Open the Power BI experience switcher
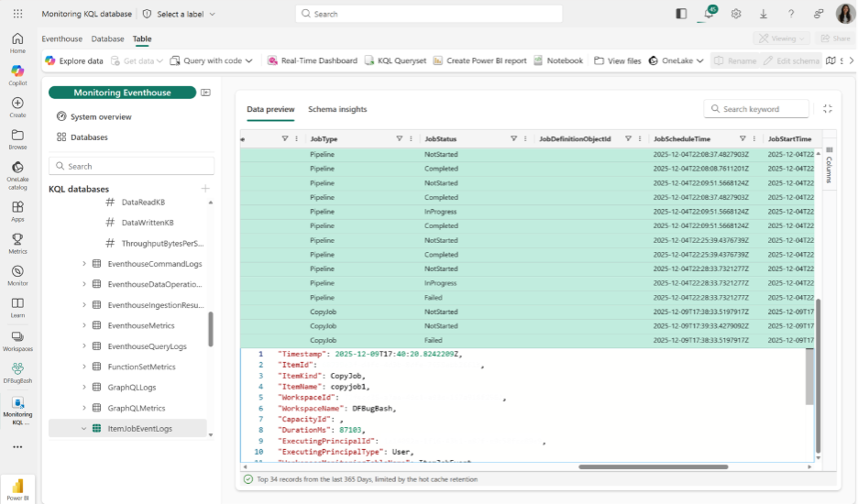Image resolution: width=858 pixels, height=504 pixels. [17, 488]
